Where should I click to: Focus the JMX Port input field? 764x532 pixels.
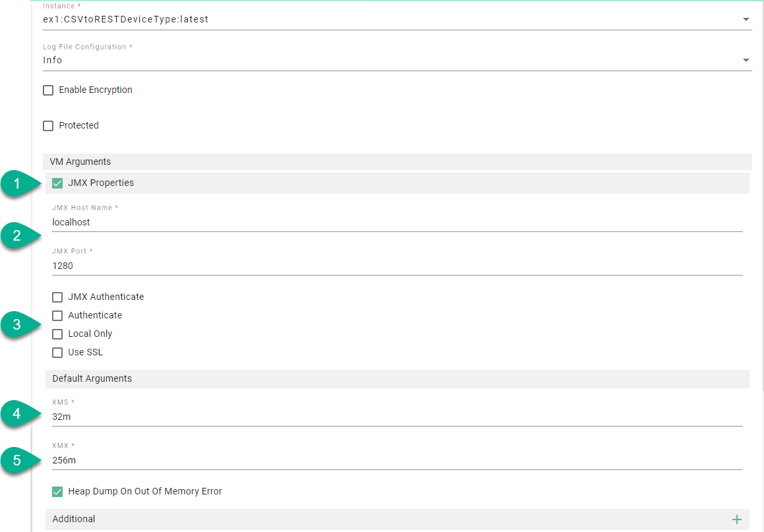click(396, 266)
